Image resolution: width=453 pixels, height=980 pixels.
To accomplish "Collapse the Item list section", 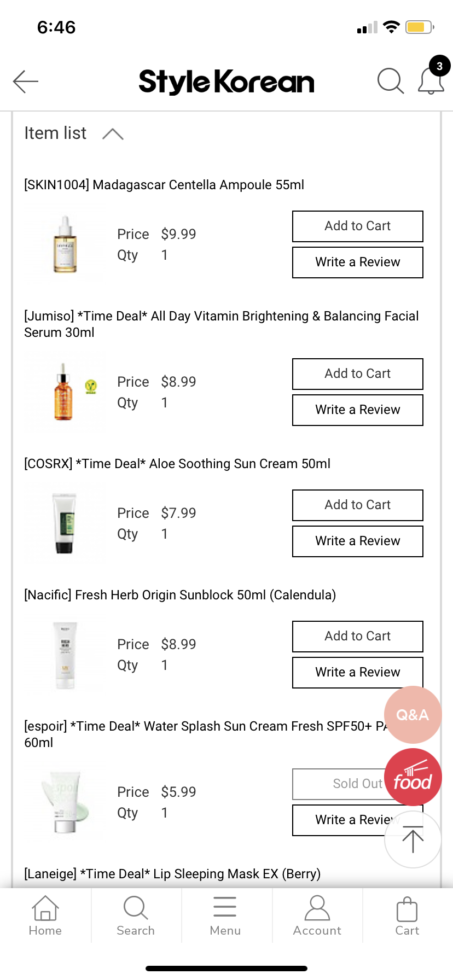I will click(113, 134).
